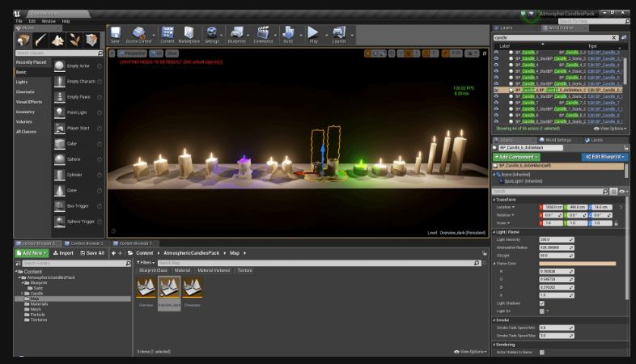Clear the World Outliner candle search
Image resolution: width=636 pixels, height=364 pixels.
point(613,38)
